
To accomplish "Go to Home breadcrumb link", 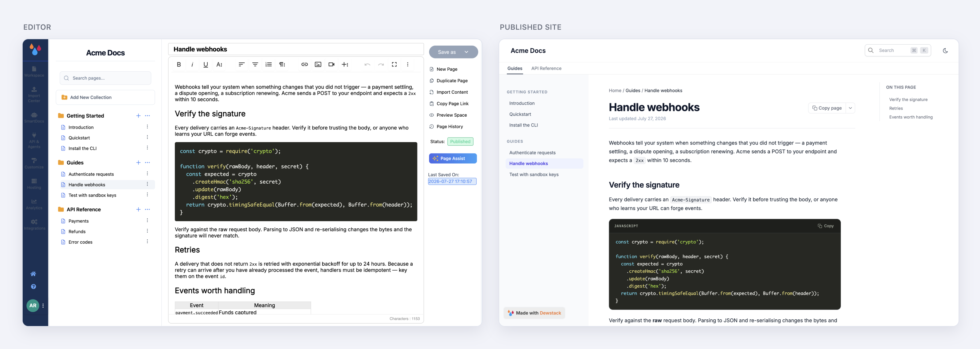I will pos(615,91).
